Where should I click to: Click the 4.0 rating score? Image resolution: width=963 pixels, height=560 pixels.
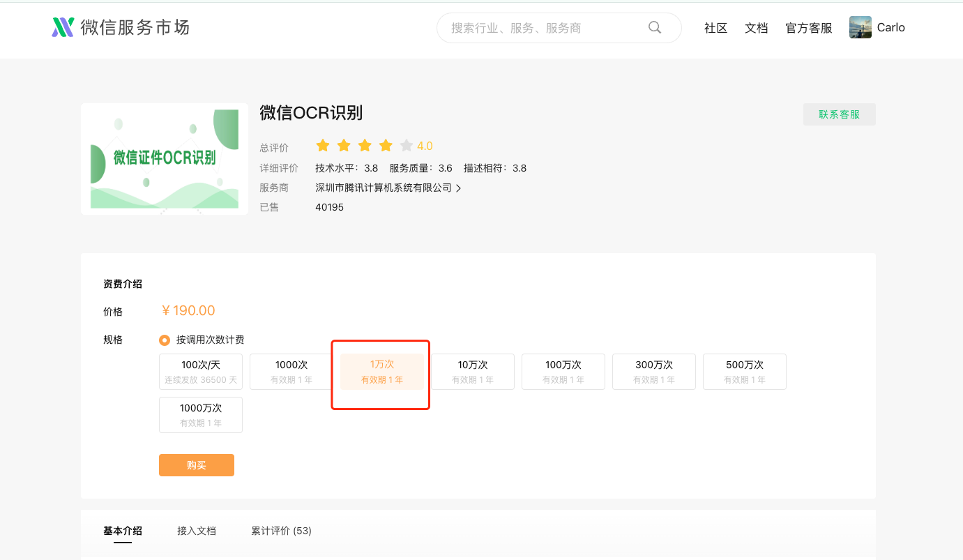425,146
